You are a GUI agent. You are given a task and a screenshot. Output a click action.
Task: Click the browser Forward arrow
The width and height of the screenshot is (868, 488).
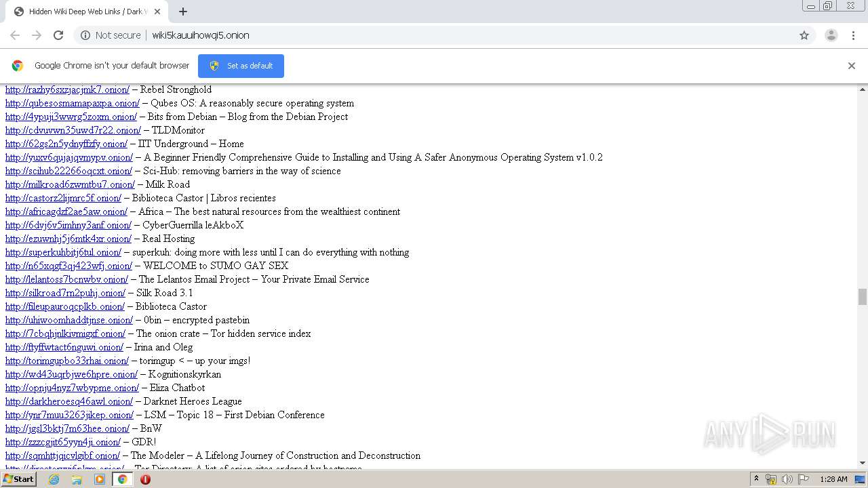tap(37, 35)
